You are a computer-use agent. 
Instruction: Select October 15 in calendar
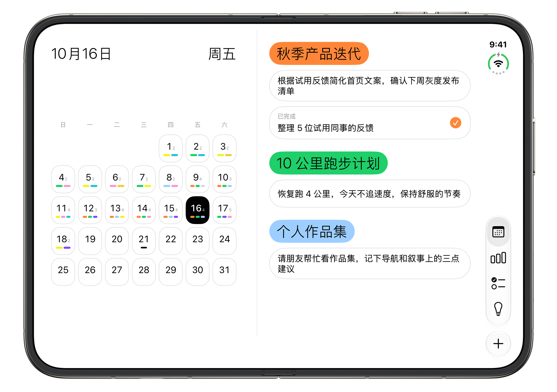pos(171,210)
